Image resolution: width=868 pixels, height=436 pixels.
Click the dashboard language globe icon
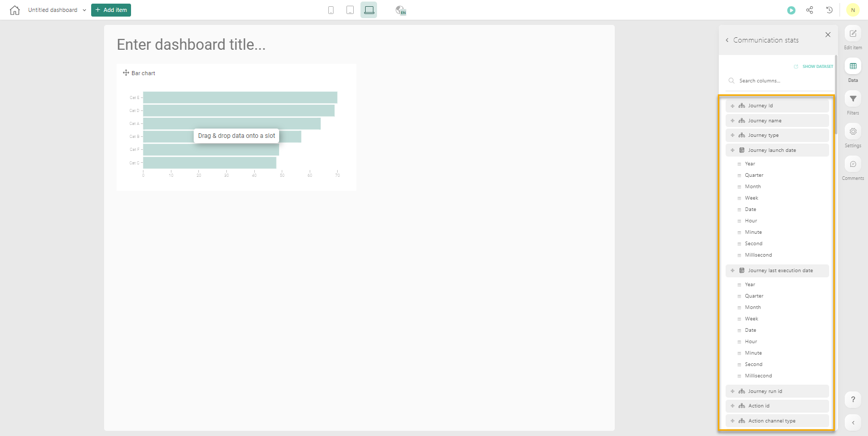coord(400,10)
